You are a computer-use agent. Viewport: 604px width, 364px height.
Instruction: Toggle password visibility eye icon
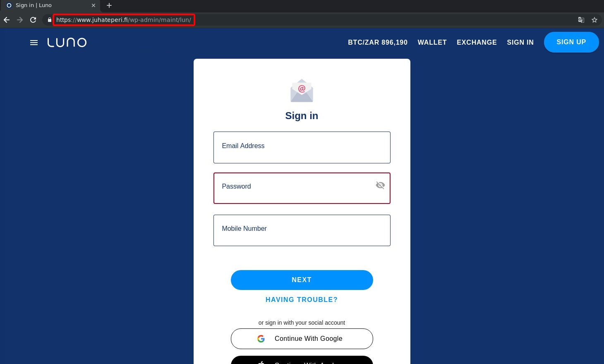pyautogui.click(x=380, y=185)
